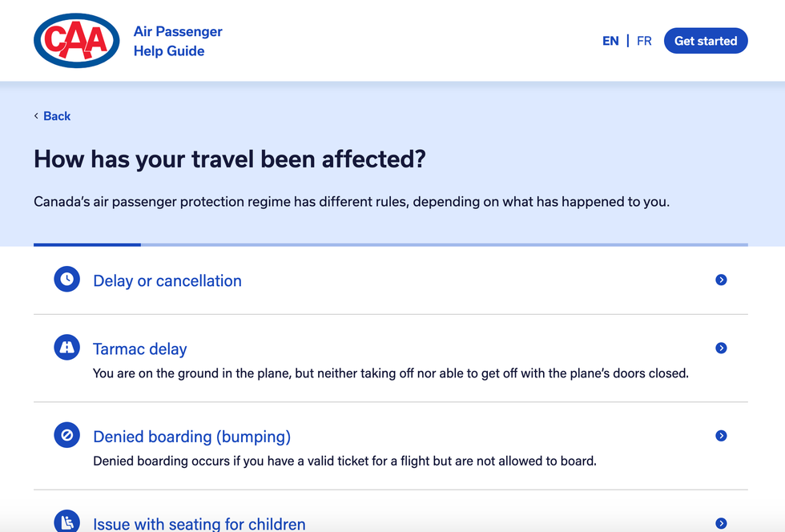The width and height of the screenshot is (785, 532).
Task: Select the Delay or cancellation option
Action: [x=167, y=281]
